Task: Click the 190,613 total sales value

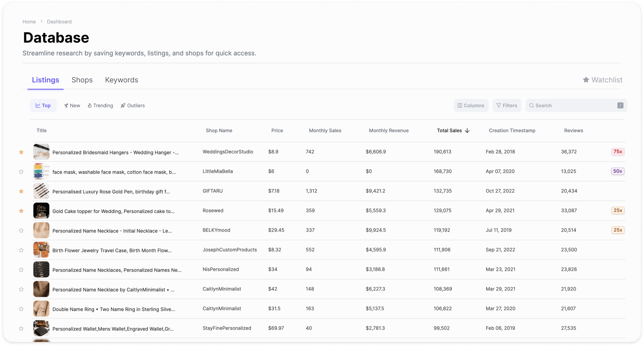Action: pyautogui.click(x=442, y=152)
